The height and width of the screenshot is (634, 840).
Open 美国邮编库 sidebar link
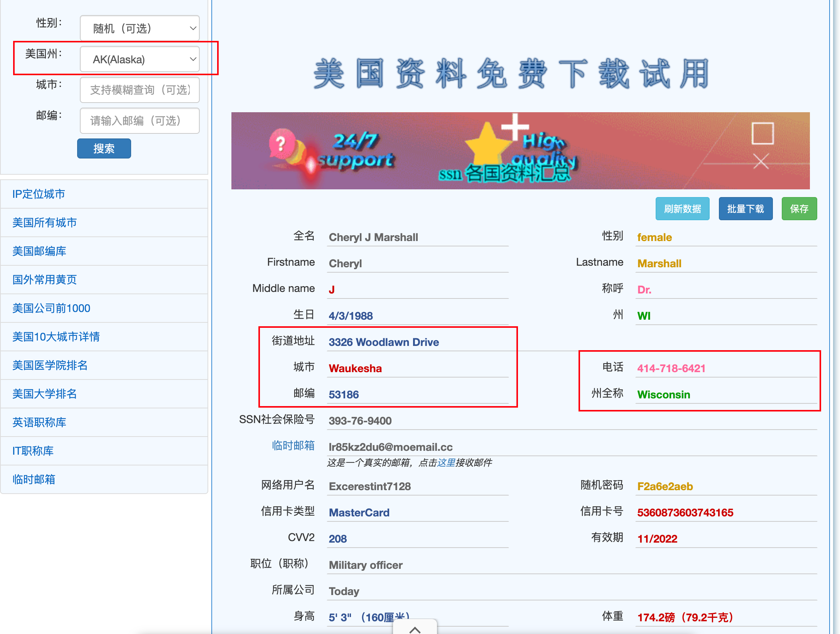pyautogui.click(x=39, y=251)
